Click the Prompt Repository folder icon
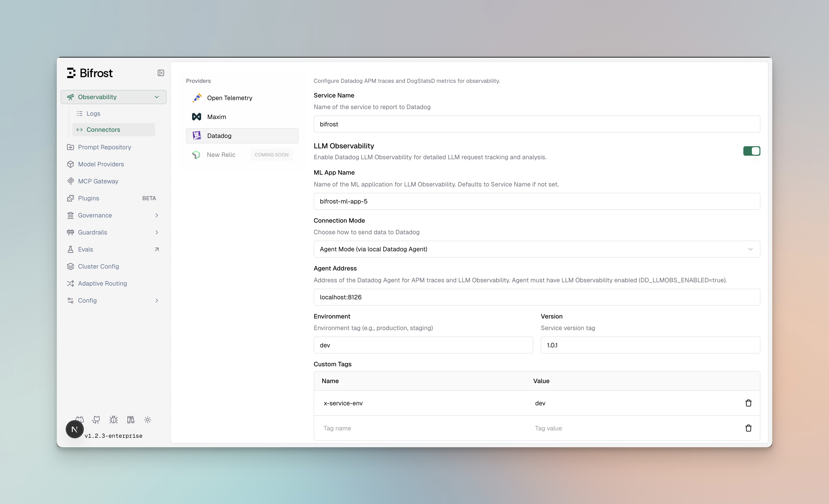This screenshot has height=504, width=829. point(70,147)
